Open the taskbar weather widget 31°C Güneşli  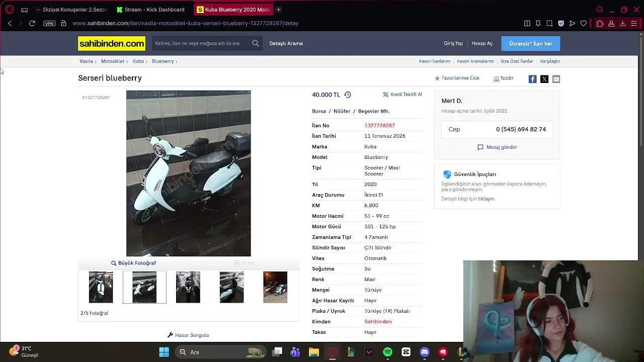tap(24, 351)
